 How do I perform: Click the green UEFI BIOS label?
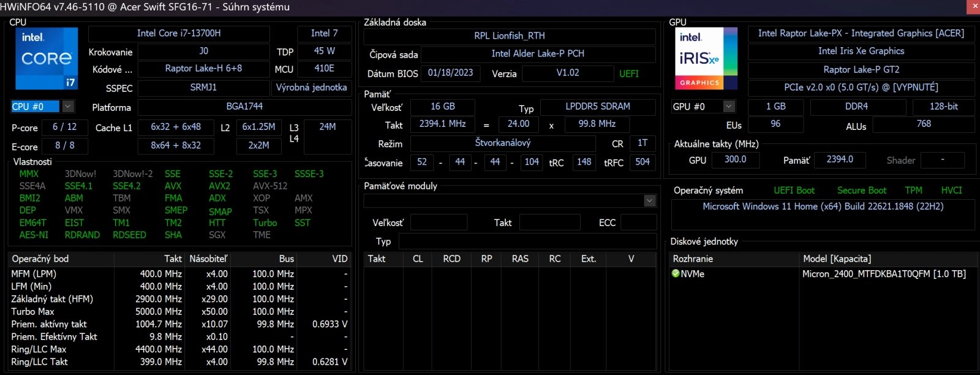coord(629,74)
